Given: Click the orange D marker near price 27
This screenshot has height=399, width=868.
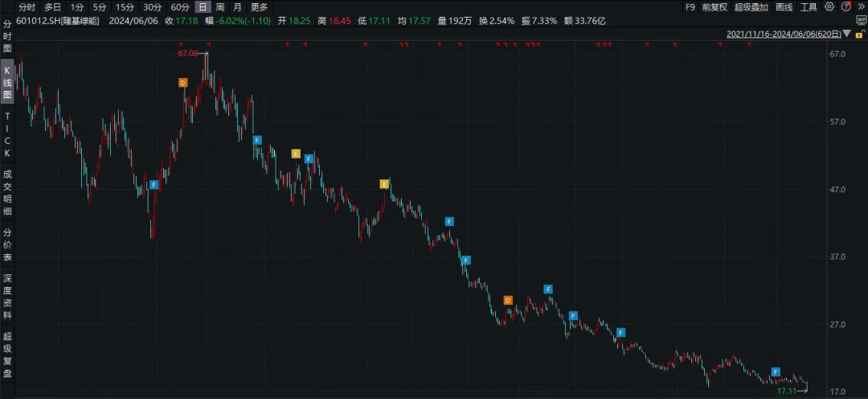Looking at the screenshot, I should click(507, 300).
